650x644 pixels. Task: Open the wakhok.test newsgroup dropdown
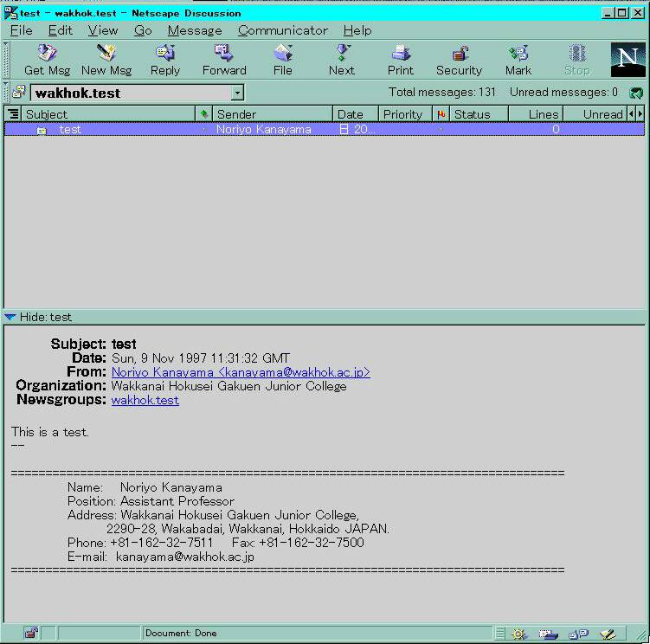pyautogui.click(x=237, y=93)
